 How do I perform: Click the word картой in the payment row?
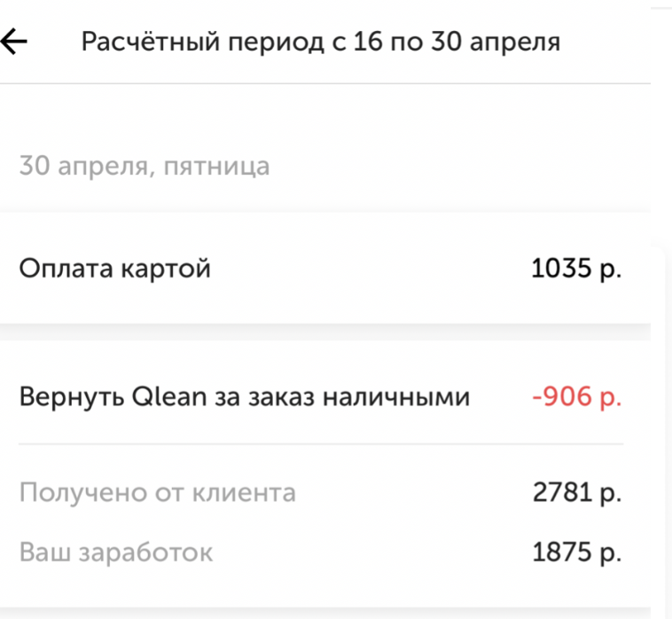[166, 268]
